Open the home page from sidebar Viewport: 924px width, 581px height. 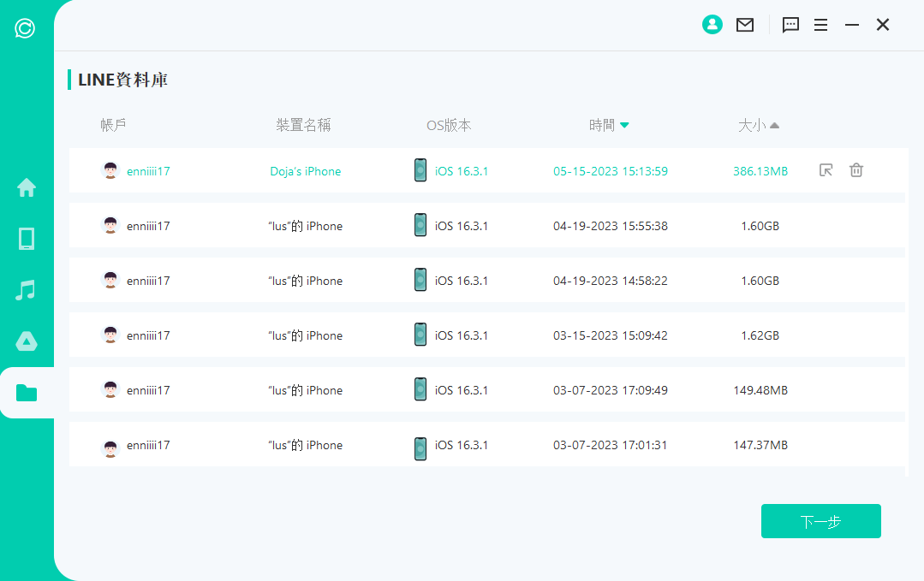tap(27, 187)
